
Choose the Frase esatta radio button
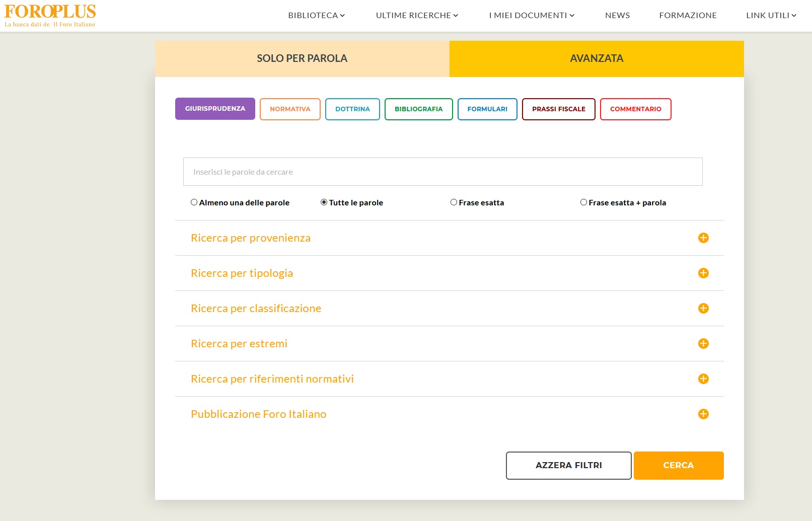[454, 202]
